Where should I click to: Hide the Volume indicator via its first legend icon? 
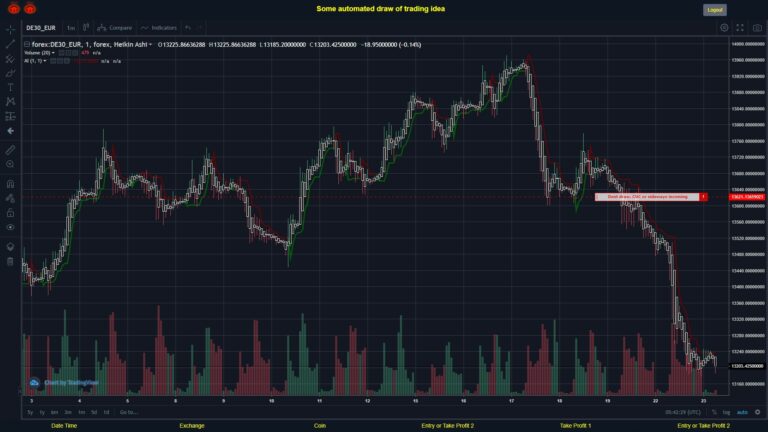point(62,53)
